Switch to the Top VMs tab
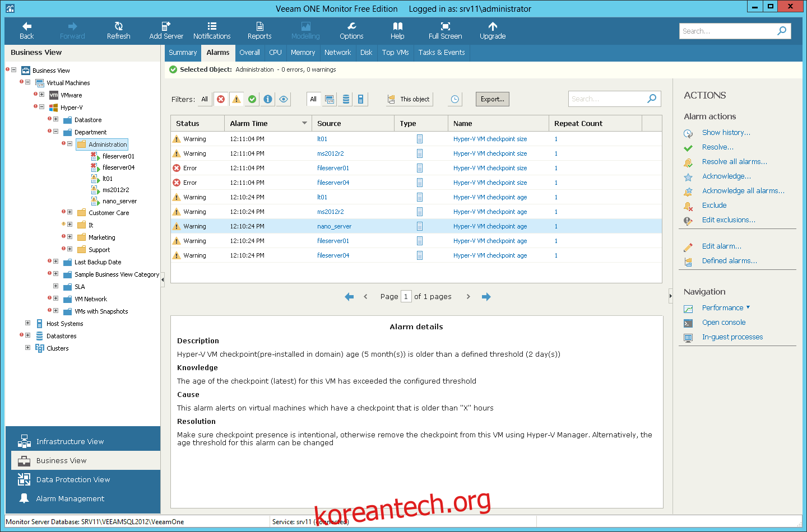807x532 pixels. coord(395,53)
